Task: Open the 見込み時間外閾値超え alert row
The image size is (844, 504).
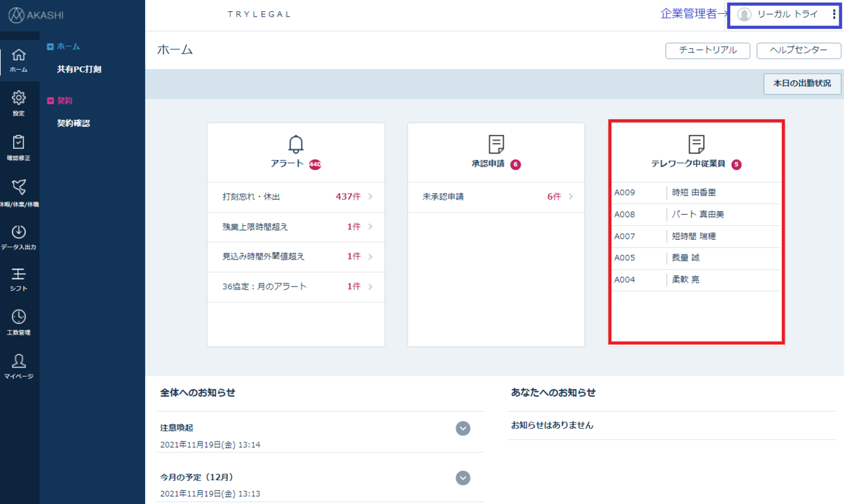Action: (x=296, y=256)
